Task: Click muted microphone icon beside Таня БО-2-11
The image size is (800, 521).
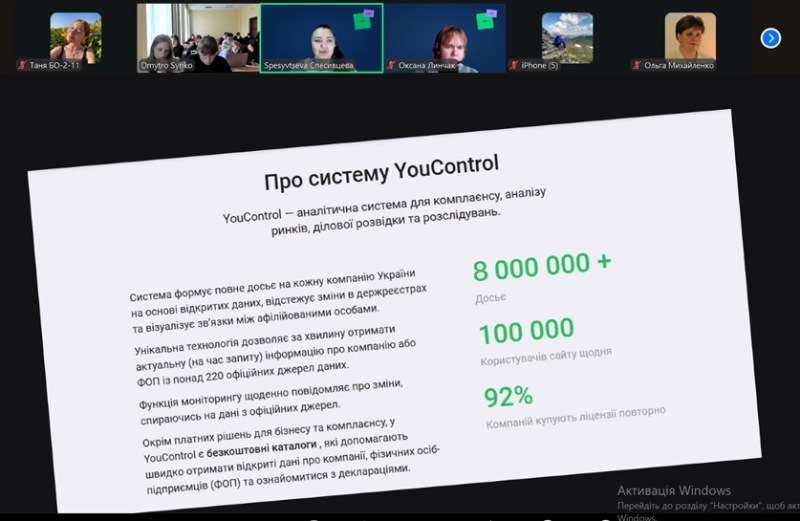Action: (22, 65)
